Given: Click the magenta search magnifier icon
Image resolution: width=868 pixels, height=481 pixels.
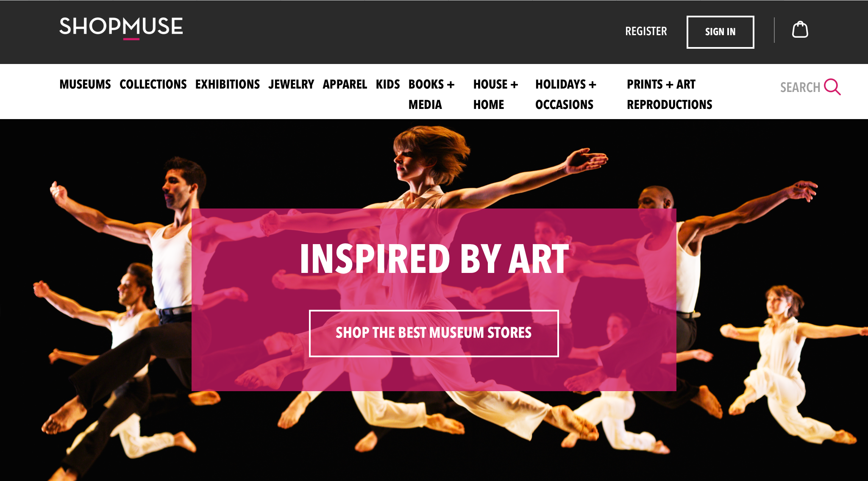Looking at the screenshot, I should point(832,87).
